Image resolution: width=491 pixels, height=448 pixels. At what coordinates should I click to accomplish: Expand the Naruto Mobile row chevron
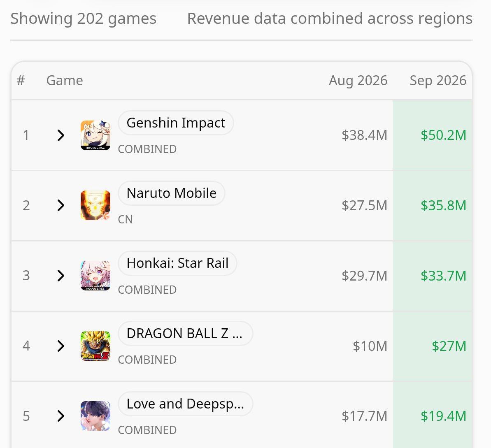tap(61, 205)
